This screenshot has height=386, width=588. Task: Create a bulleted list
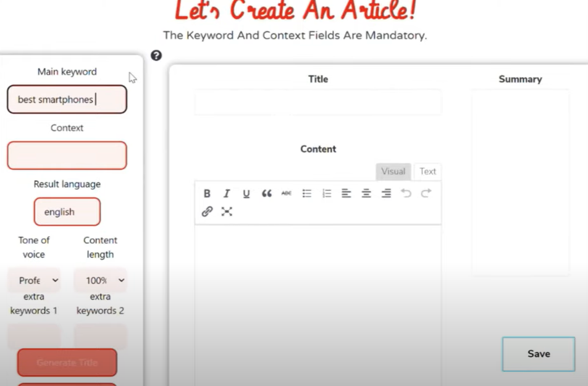(x=307, y=193)
